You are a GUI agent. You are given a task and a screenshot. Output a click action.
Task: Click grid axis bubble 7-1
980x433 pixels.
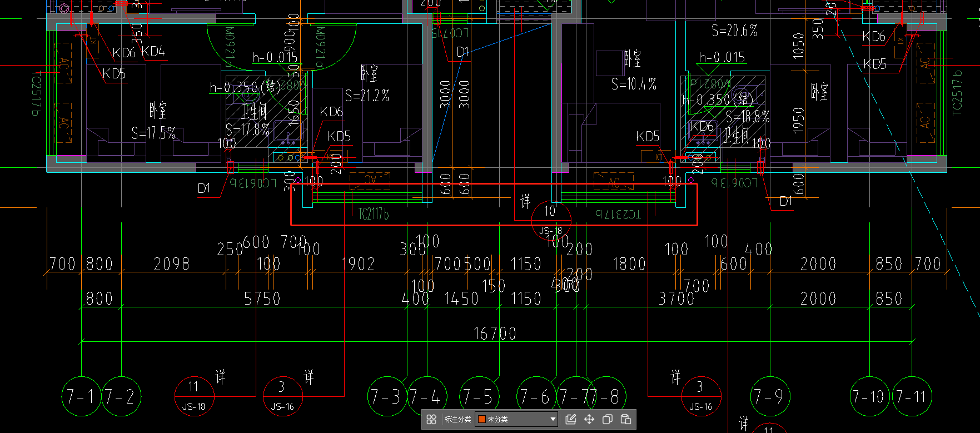[x=81, y=396]
